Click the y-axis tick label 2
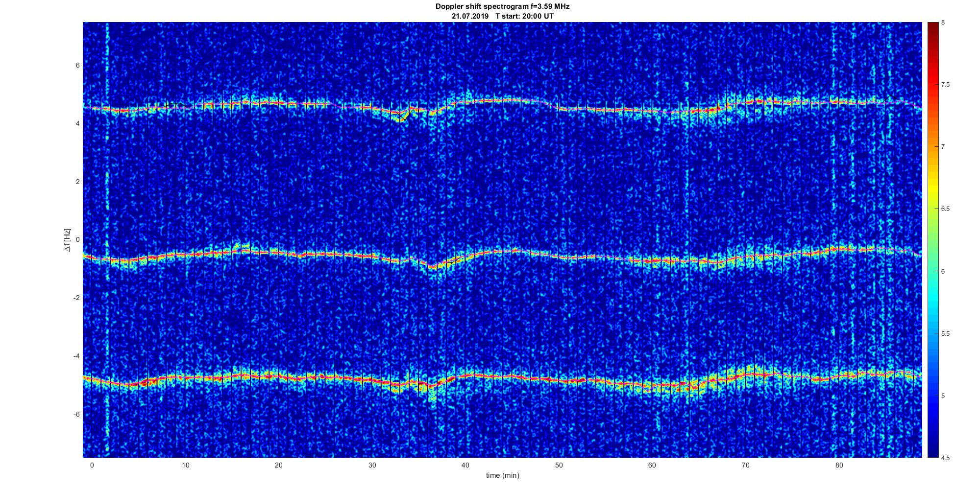Image resolution: width=980 pixels, height=491 pixels. pyautogui.click(x=77, y=182)
